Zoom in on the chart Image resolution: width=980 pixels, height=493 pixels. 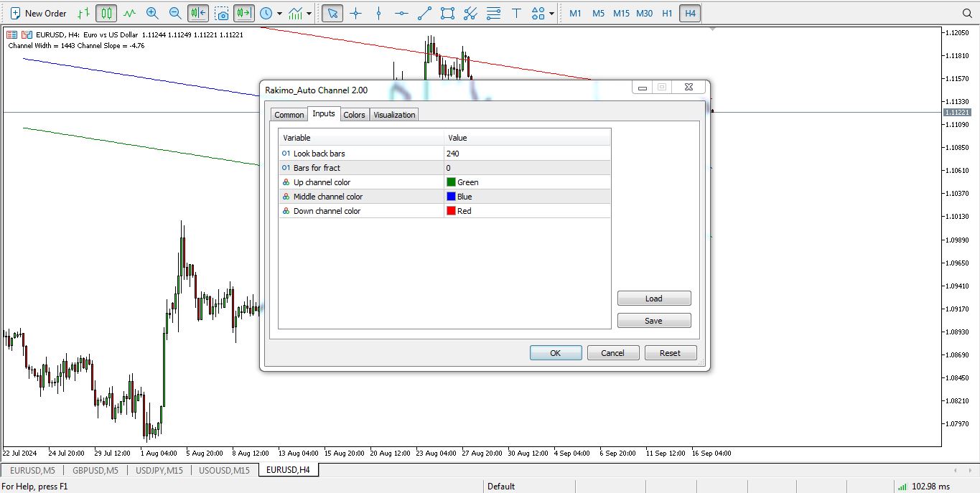point(152,13)
